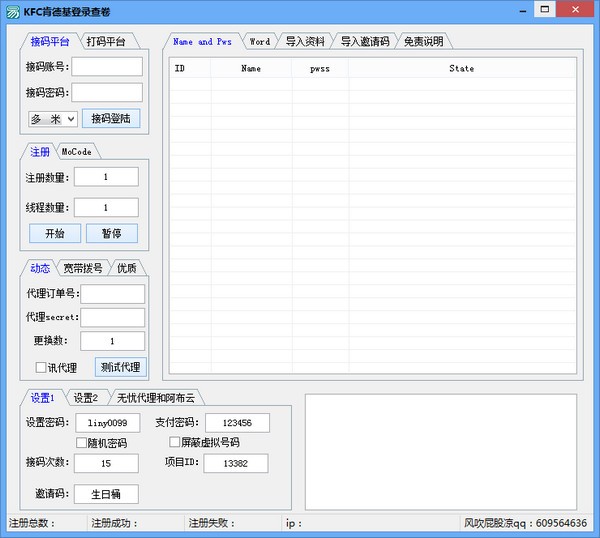Viewport: 600px width, 538px height.
Task: Start registration with 开始 button
Action: [55, 233]
